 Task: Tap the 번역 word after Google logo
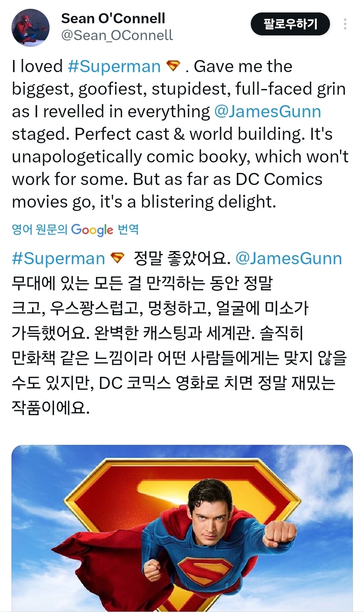(128, 229)
